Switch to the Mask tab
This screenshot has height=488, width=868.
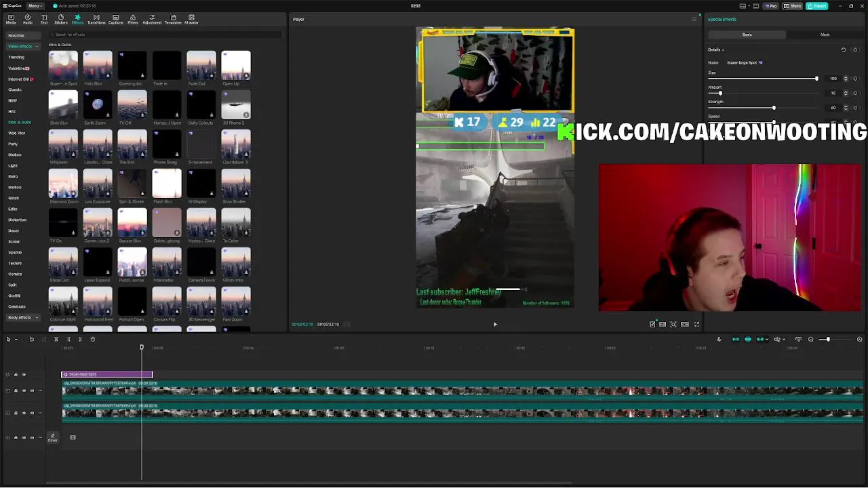[825, 35]
